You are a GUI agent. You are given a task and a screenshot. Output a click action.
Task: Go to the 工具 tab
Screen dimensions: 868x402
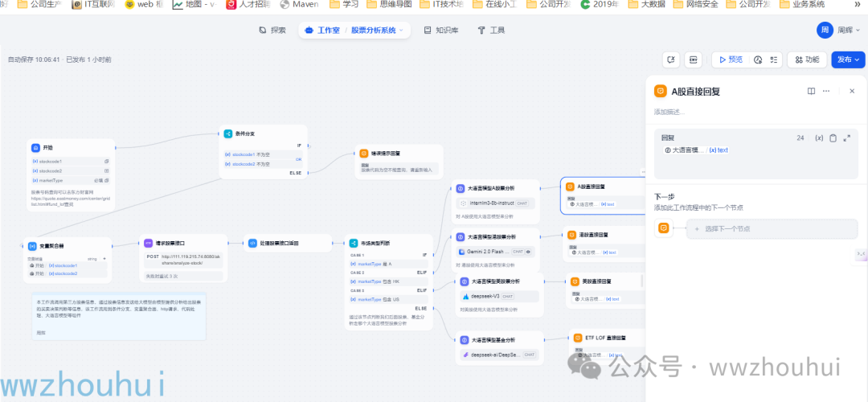(491, 31)
